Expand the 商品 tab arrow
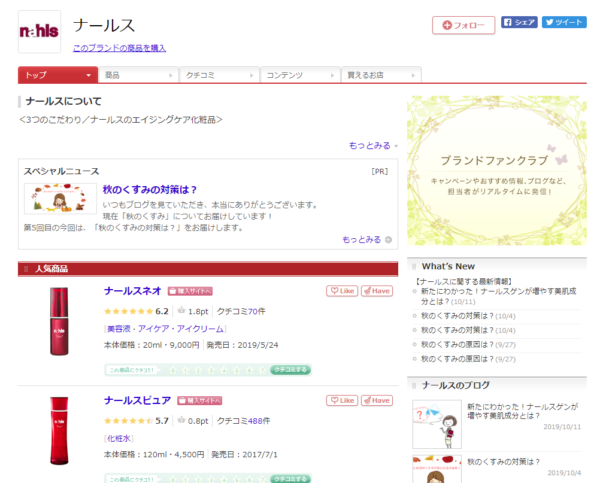The width and height of the screenshot is (600, 483). (x=171, y=75)
